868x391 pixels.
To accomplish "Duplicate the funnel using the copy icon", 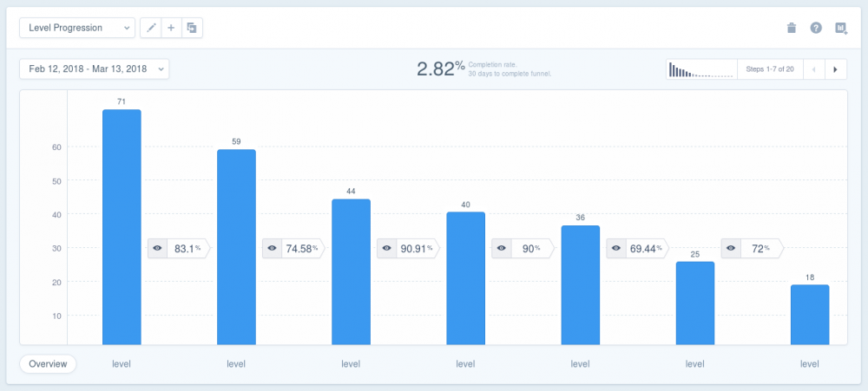I will 192,28.
